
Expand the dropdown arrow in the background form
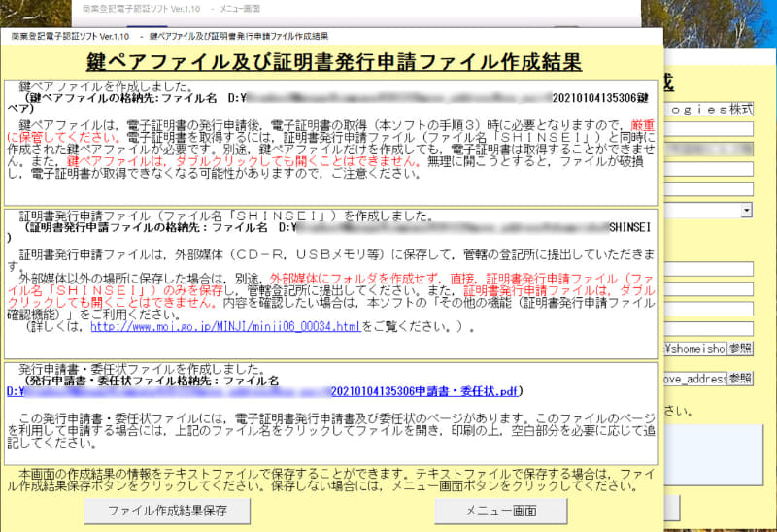[x=747, y=210]
